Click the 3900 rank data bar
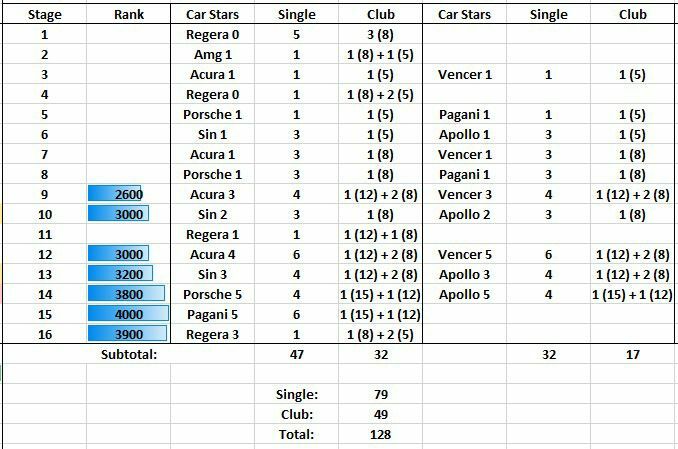This screenshot has width=678, height=449. pos(129,334)
